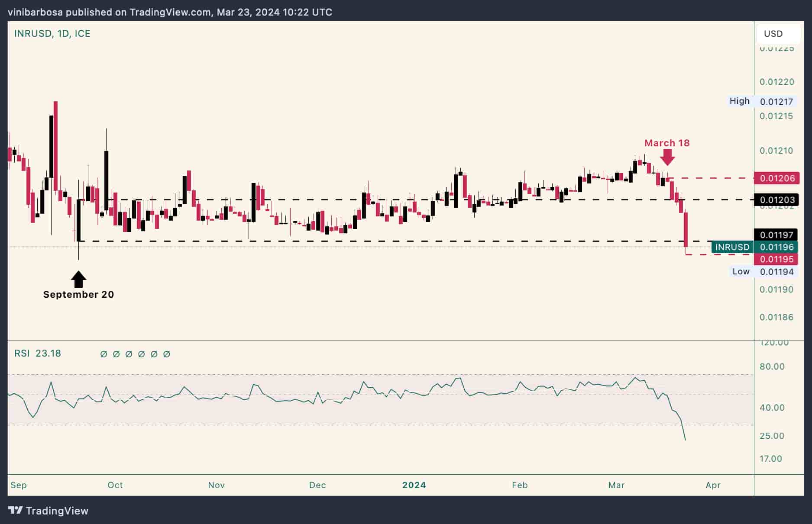Click the September 20 black arrow annotation
The width and height of the screenshot is (812, 524).
tap(78, 279)
